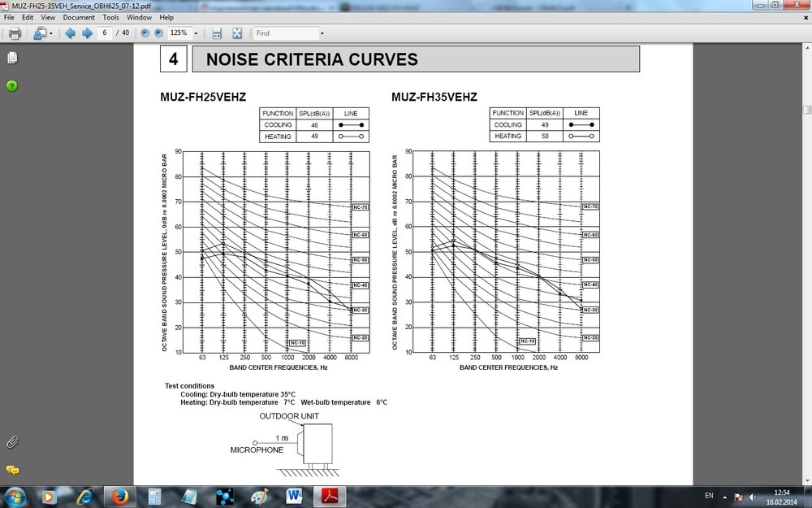Viewport: 812px width, 508px height.
Task: Click the Test conditions text
Action: pos(189,385)
